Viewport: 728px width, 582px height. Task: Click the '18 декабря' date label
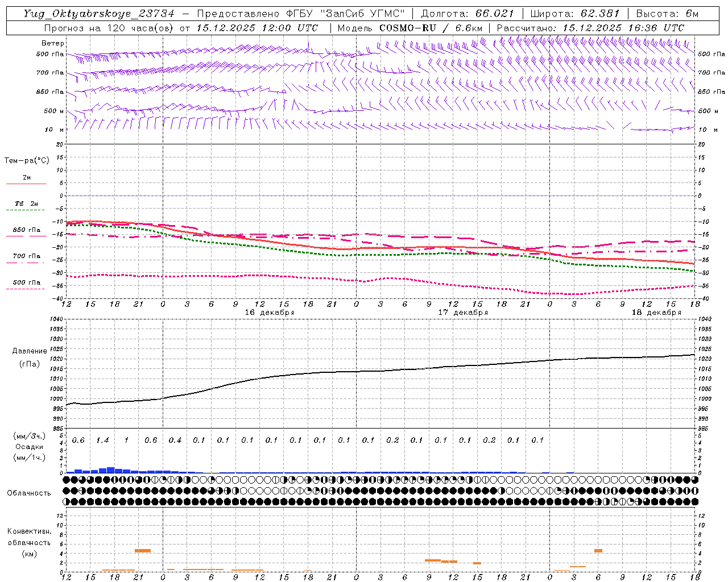point(656,313)
